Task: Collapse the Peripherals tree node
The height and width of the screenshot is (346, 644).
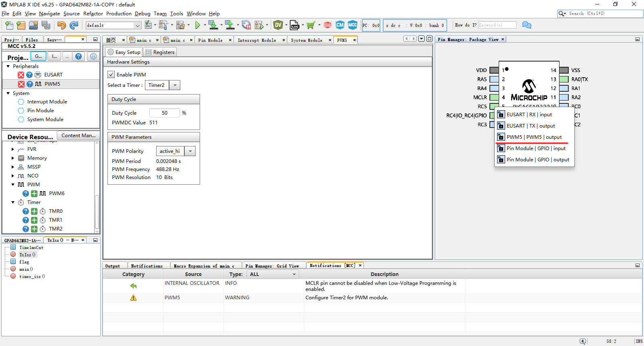Action: [8, 66]
